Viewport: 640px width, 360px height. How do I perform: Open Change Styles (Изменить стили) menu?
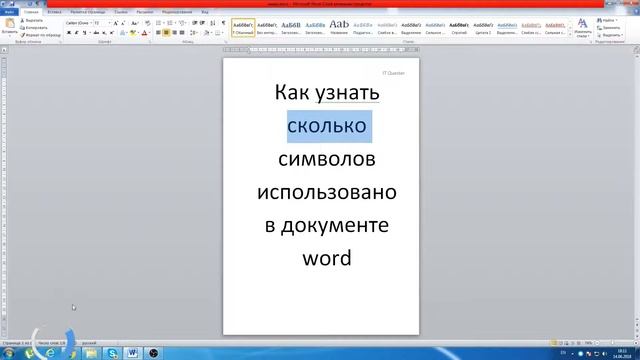pos(582,28)
